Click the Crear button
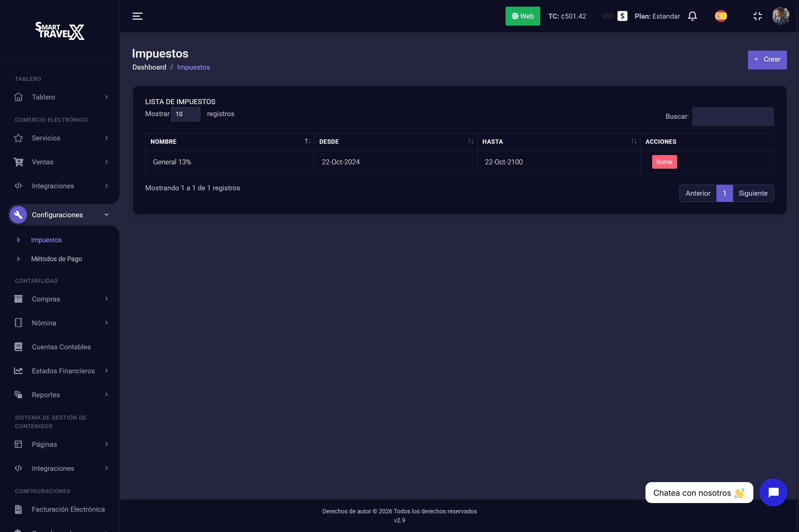The image size is (799, 532). pos(767,60)
